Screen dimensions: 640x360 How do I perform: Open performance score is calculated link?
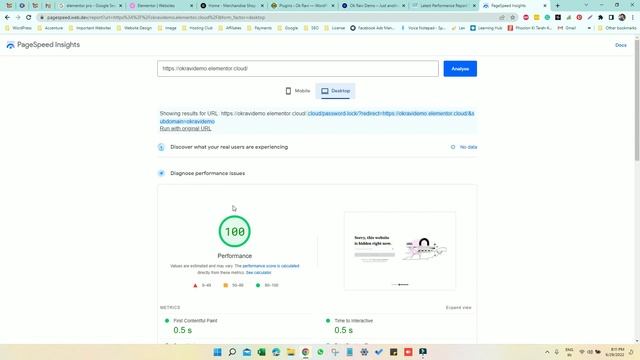point(271,266)
